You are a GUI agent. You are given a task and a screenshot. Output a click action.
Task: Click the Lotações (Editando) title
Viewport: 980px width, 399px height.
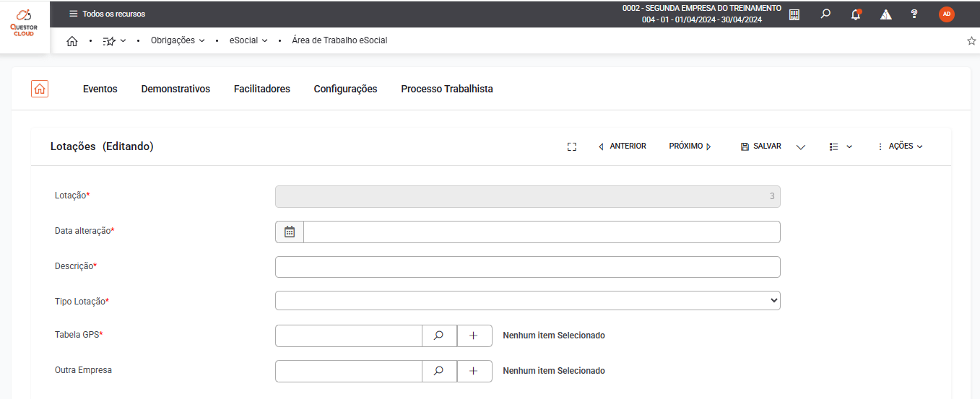(102, 146)
